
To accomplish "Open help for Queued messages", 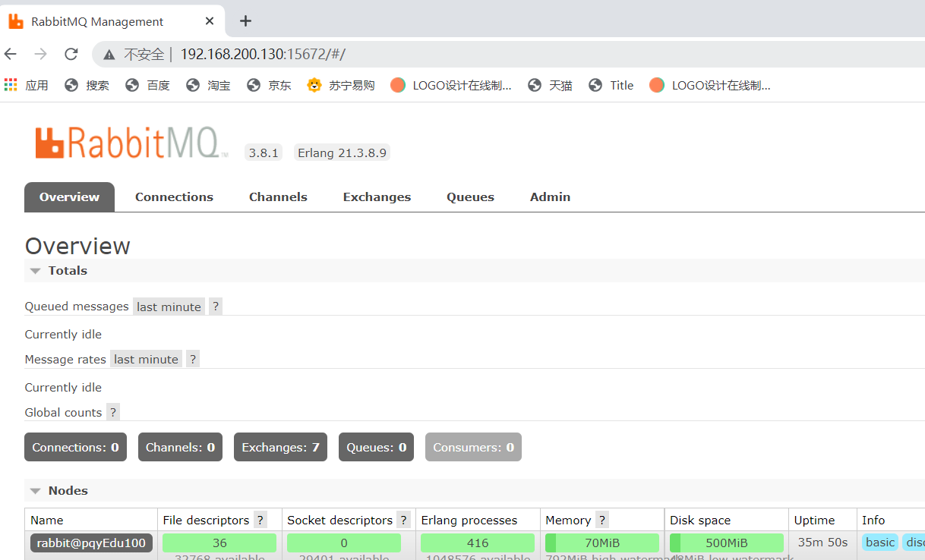I will click(x=216, y=307).
